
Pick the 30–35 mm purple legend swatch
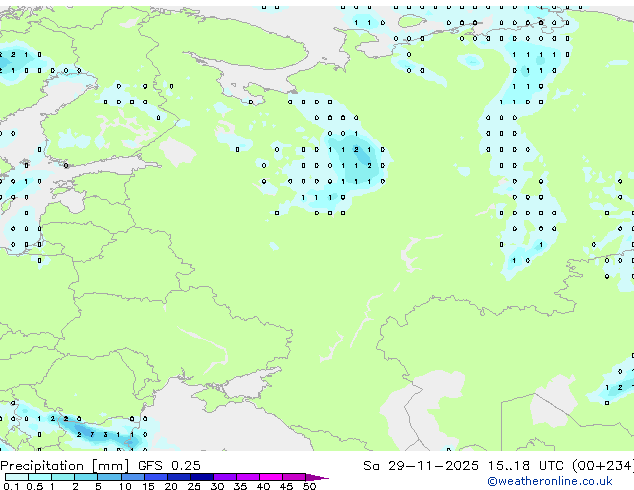[x=225, y=477]
